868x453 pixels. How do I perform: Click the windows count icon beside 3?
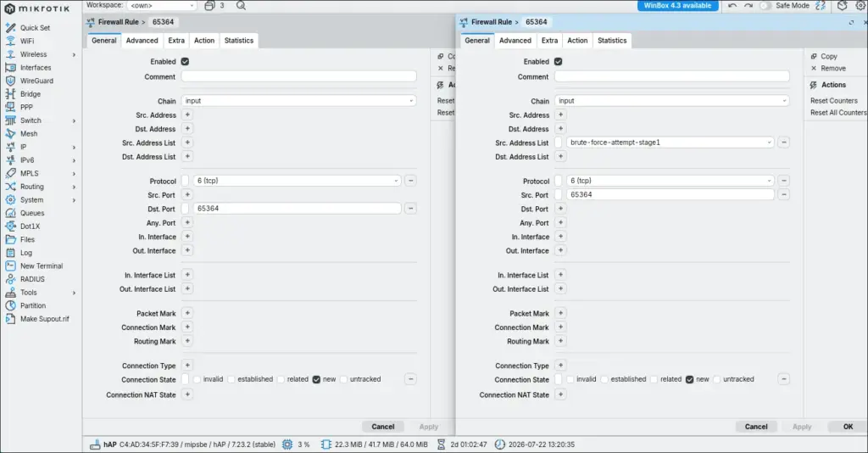209,6
